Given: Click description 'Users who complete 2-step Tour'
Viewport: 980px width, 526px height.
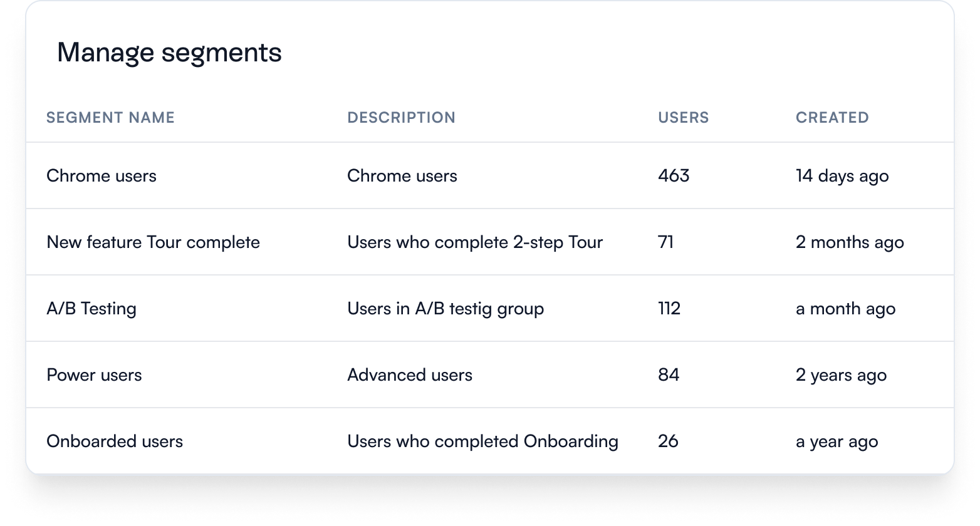Looking at the screenshot, I should pyautogui.click(x=474, y=242).
